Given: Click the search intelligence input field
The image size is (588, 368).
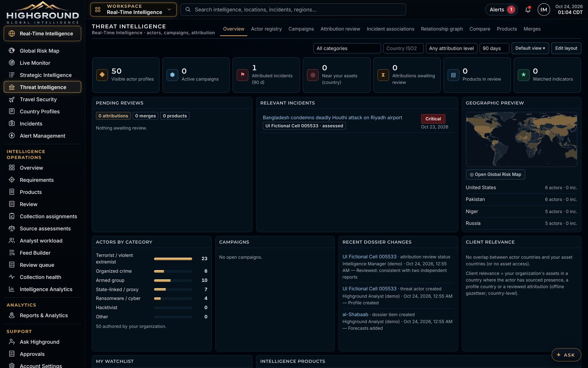Looking at the screenshot, I should click(293, 10).
